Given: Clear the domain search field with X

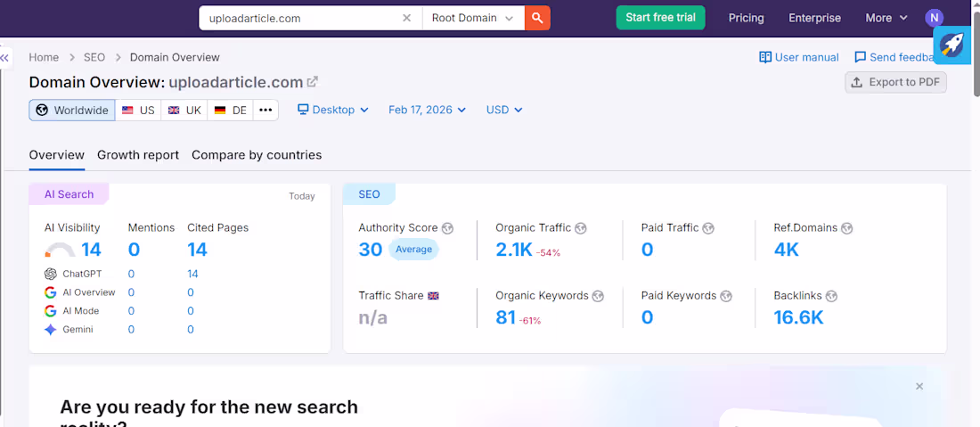Looking at the screenshot, I should coord(407,18).
